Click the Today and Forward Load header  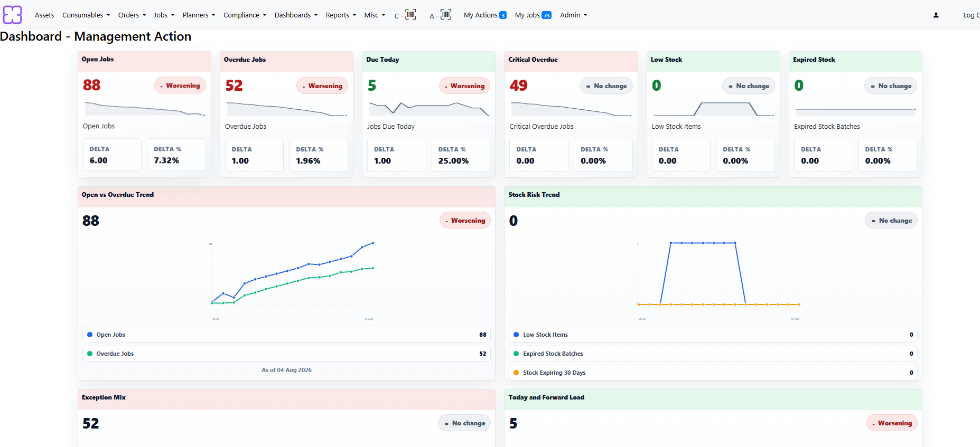(713, 400)
